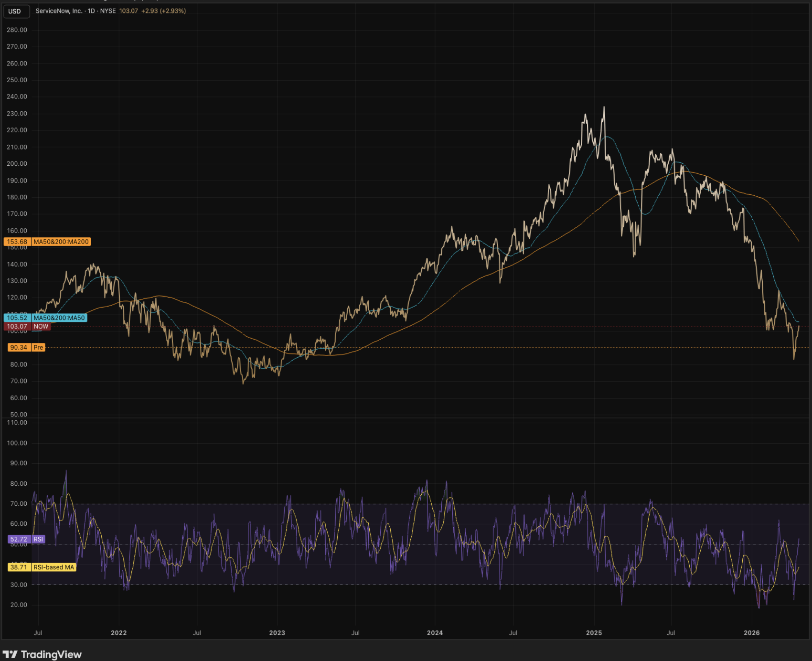
Task: Open TradingView logo link
Action: pyautogui.click(x=42, y=654)
